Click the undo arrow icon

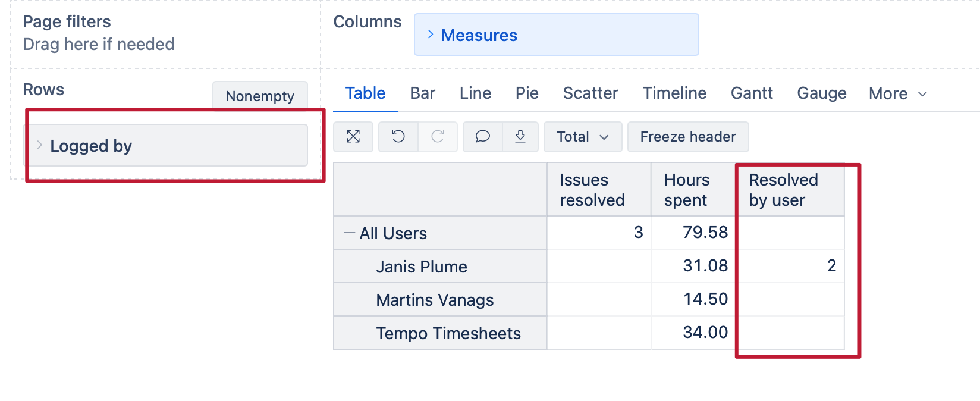click(x=398, y=137)
